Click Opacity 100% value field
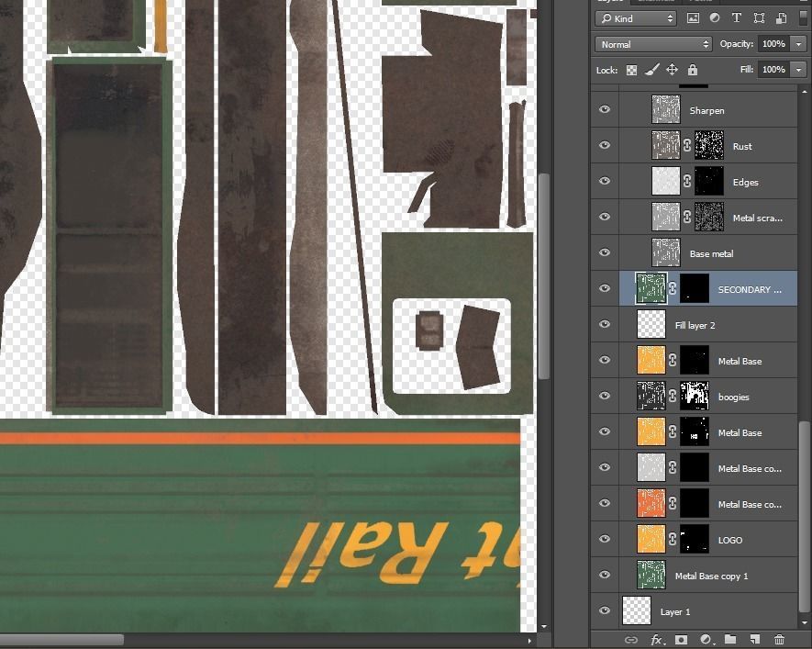This screenshot has width=812, height=649. (x=774, y=45)
